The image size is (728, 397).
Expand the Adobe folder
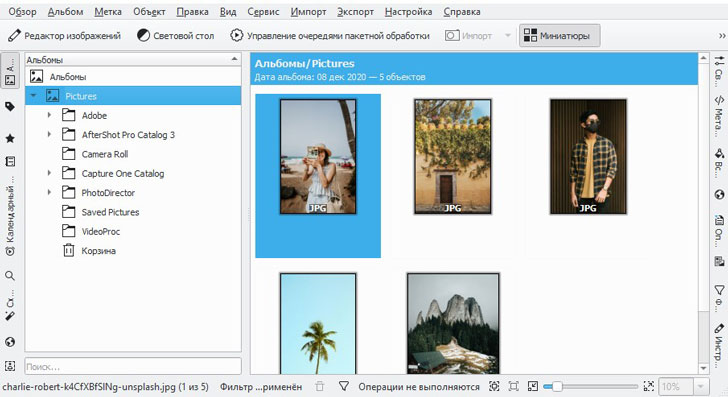click(49, 115)
